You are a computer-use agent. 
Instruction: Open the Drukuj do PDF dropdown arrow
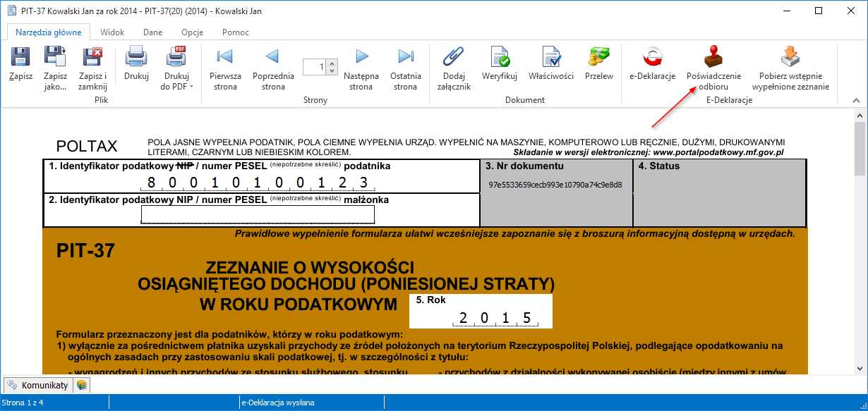point(191,87)
